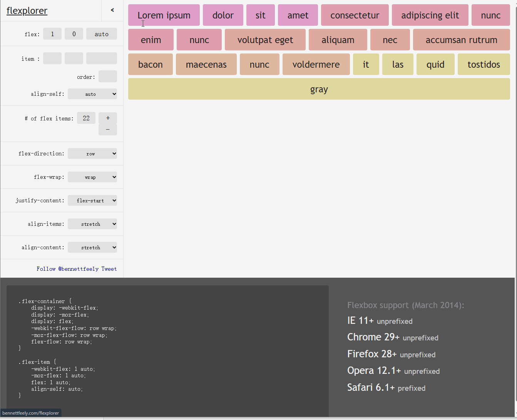Select the adipiscing elit flex item
517x420 pixels.
pos(430,15)
